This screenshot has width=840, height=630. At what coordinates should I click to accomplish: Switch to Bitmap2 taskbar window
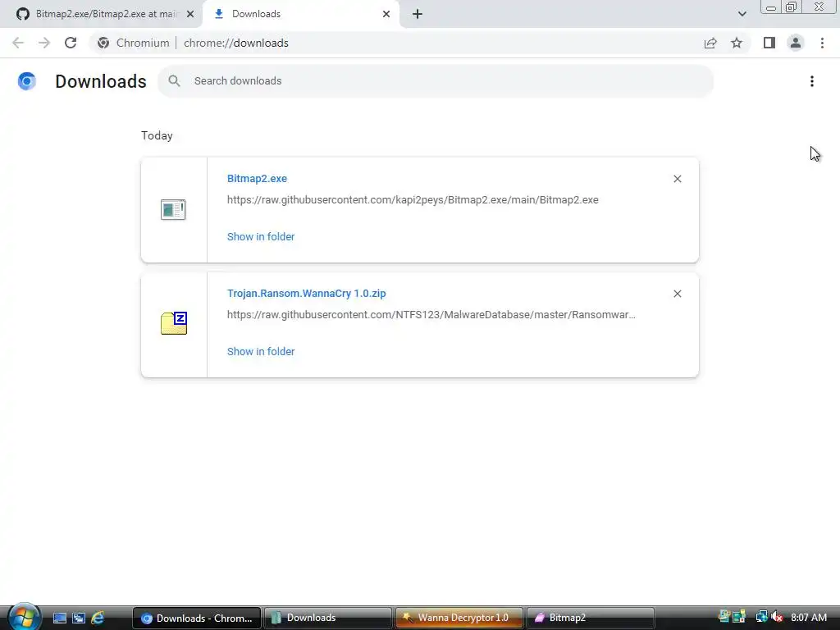[591, 618]
